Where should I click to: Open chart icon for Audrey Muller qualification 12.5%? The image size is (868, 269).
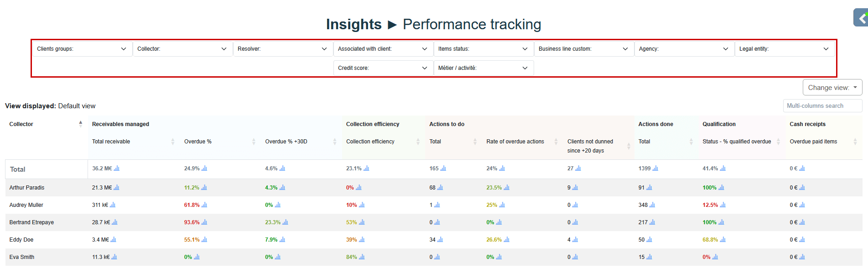[722, 205]
